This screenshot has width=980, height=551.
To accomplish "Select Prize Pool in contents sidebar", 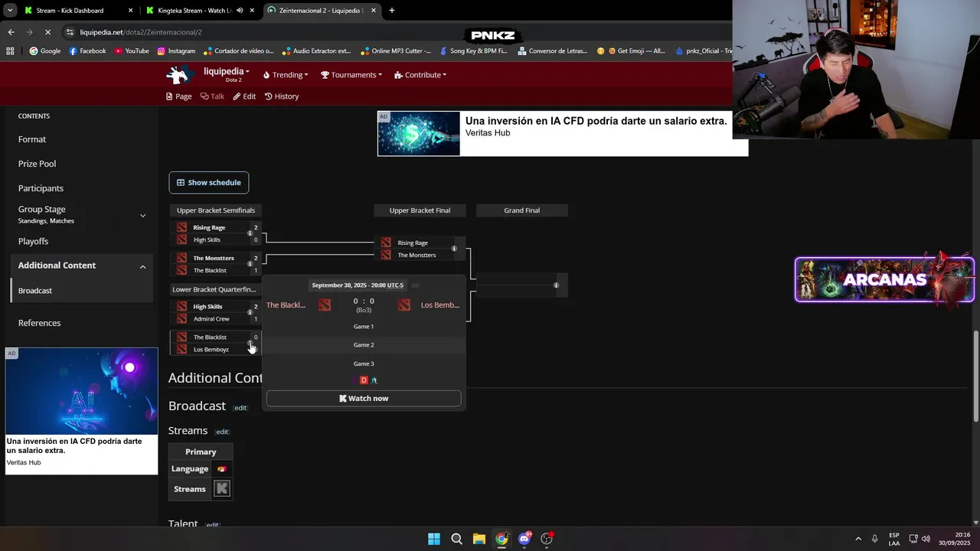I will point(37,164).
